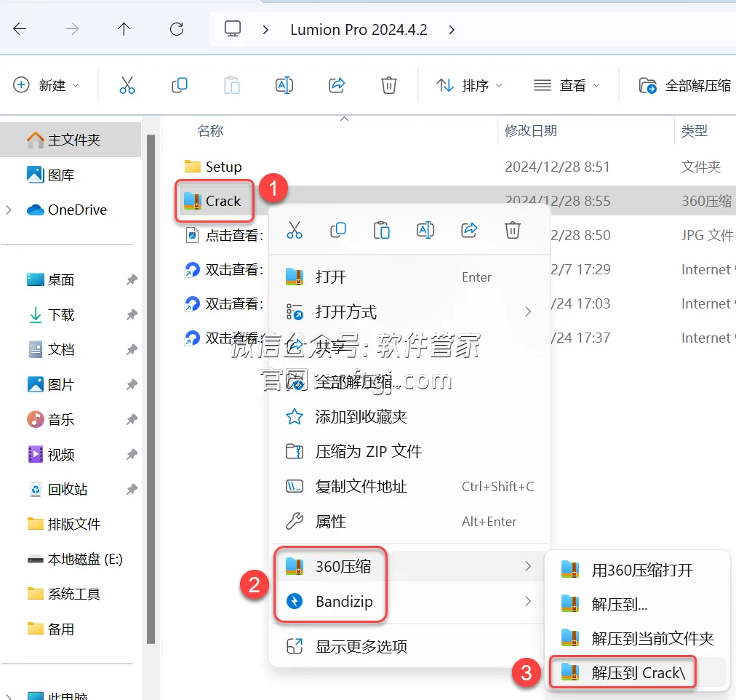736x700 pixels.
Task: Expand the chevron after Lumion Pro 2024.4.2
Action: 452,30
